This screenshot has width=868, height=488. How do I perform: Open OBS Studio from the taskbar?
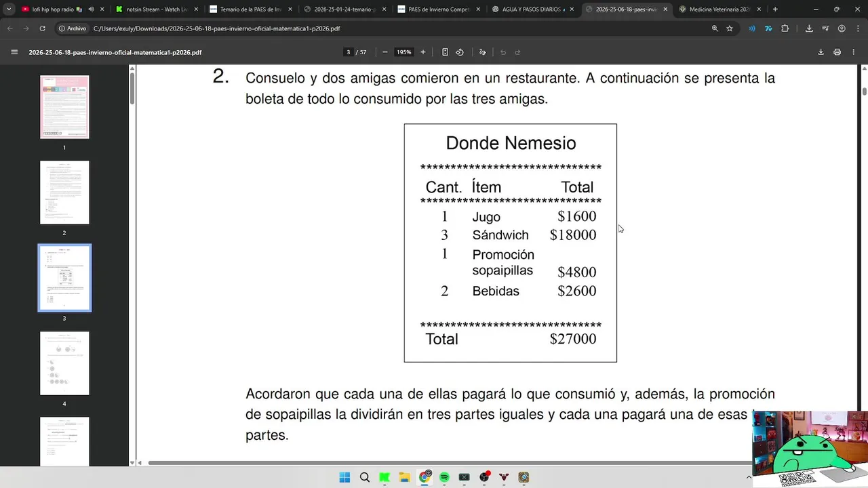484,477
